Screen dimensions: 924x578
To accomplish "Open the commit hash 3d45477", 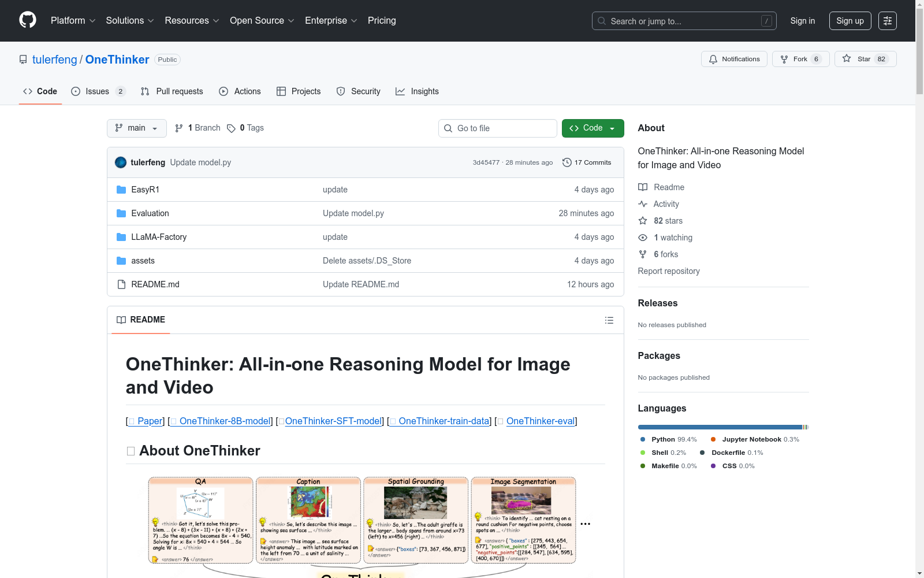I will tap(486, 162).
